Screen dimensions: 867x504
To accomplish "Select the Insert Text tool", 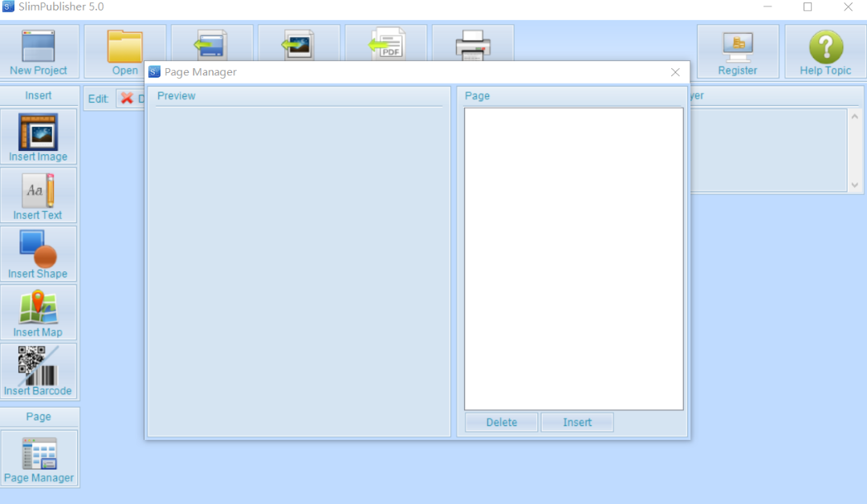I will click(x=39, y=195).
